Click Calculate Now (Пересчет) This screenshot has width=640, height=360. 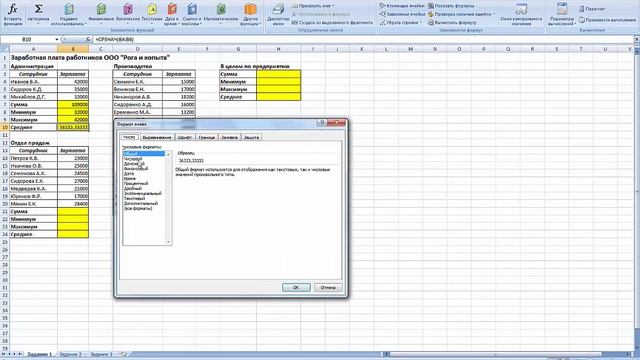tap(592, 9)
